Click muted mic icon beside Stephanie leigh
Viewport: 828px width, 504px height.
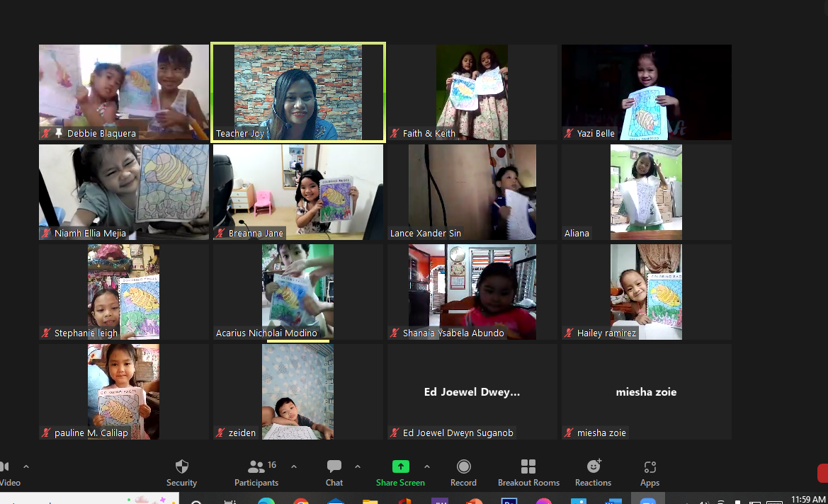coord(46,333)
